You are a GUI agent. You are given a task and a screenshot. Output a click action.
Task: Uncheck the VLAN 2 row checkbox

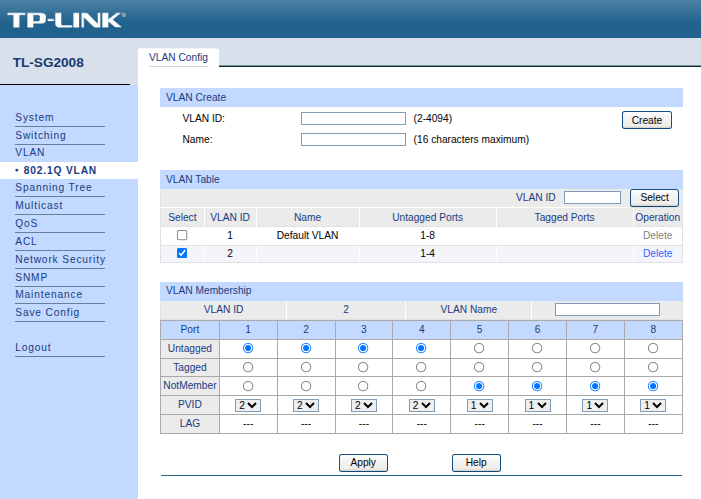(x=182, y=253)
